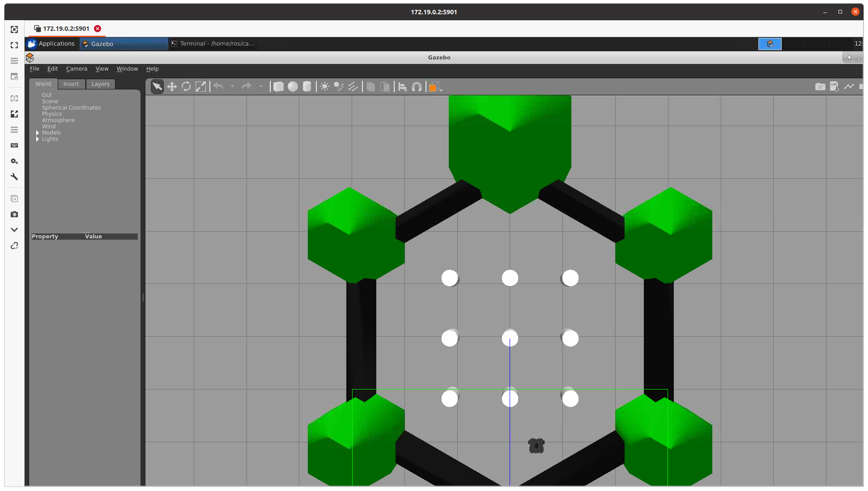Click the Undo arrow in toolbar
Image resolution: width=868 pixels, height=491 pixels.
[218, 86]
